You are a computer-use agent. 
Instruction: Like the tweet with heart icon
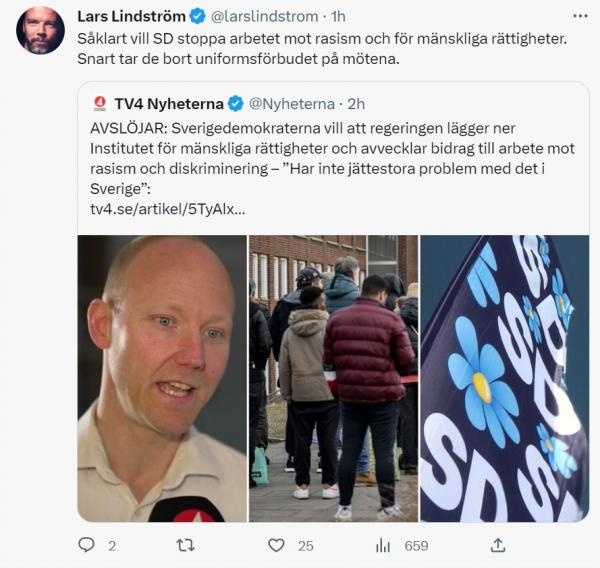(x=276, y=545)
